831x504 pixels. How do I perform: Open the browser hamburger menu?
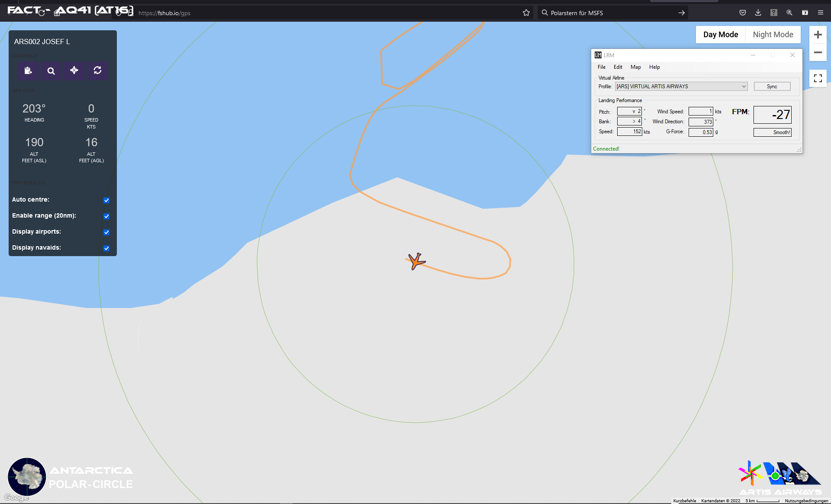pos(821,13)
